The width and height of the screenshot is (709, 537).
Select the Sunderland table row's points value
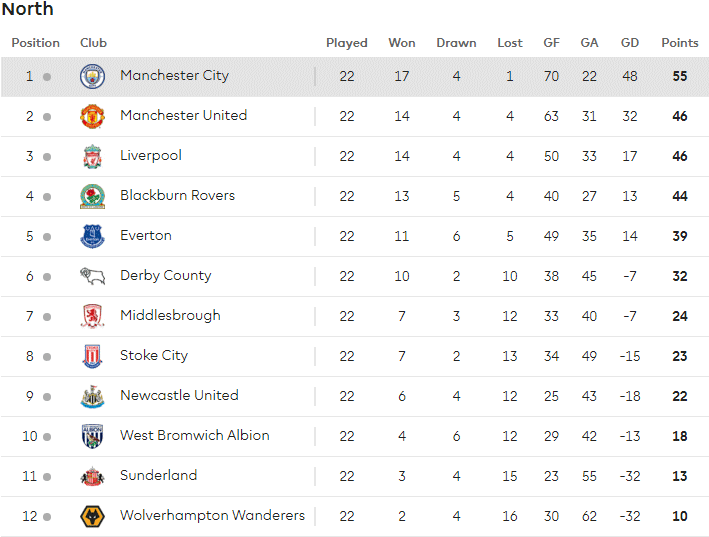click(680, 476)
